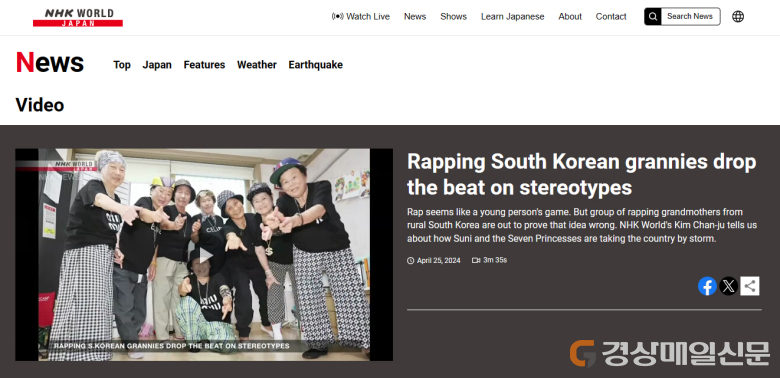This screenshot has height=378, width=780.
Task: Open the globe language selector
Action: click(x=738, y=16)
